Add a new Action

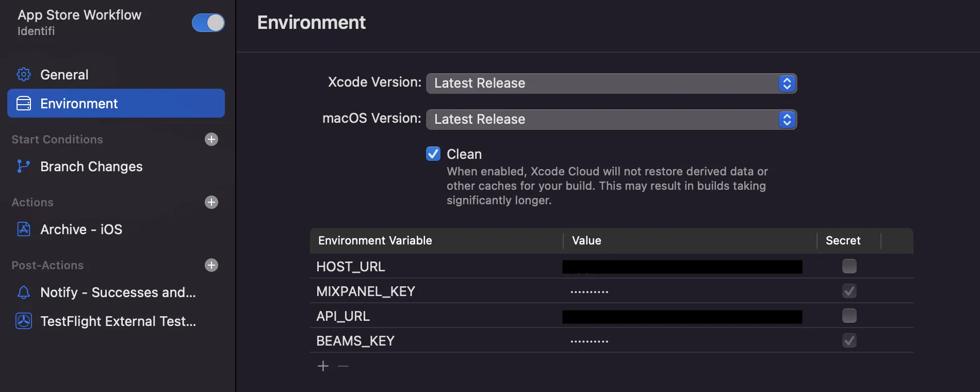coord(211,202)
